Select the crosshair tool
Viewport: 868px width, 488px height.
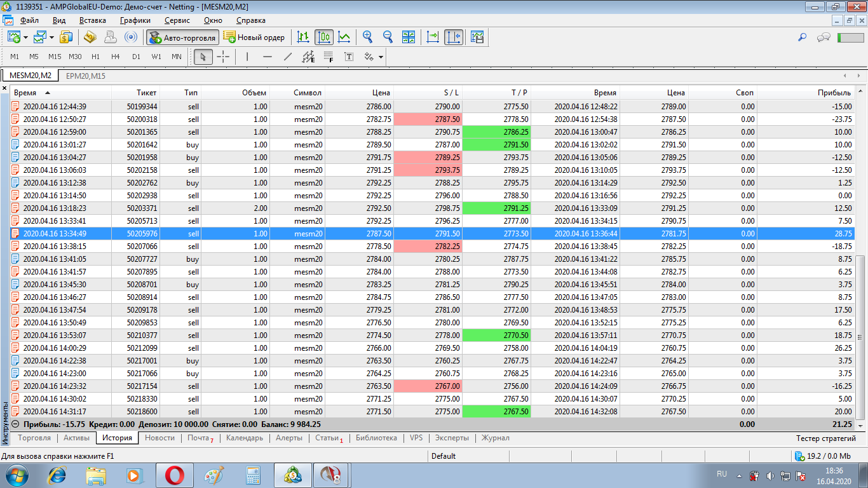pos(223,57)
